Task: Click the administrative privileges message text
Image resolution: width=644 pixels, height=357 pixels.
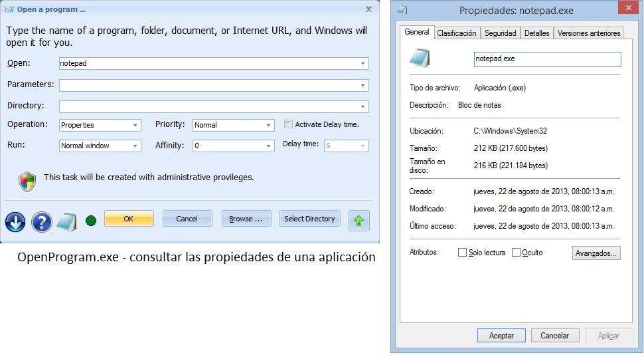Action: click(149, 178)
